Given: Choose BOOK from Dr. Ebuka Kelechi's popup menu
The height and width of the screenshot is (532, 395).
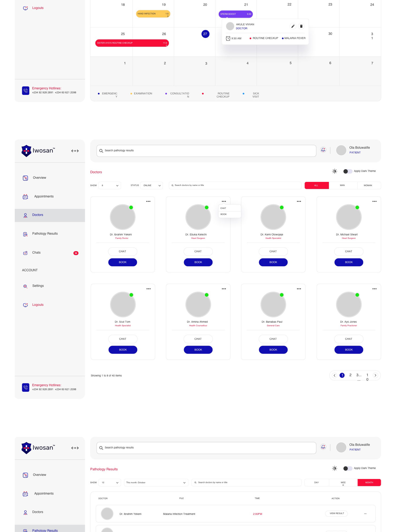Looking at the screenshot, I should pos(224,214).
